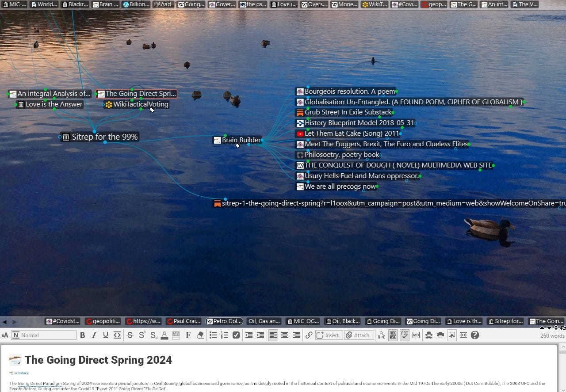Click the Substack icon beside Grub Street
Viewport: 566px width, 392px height.
pos(300,112)
